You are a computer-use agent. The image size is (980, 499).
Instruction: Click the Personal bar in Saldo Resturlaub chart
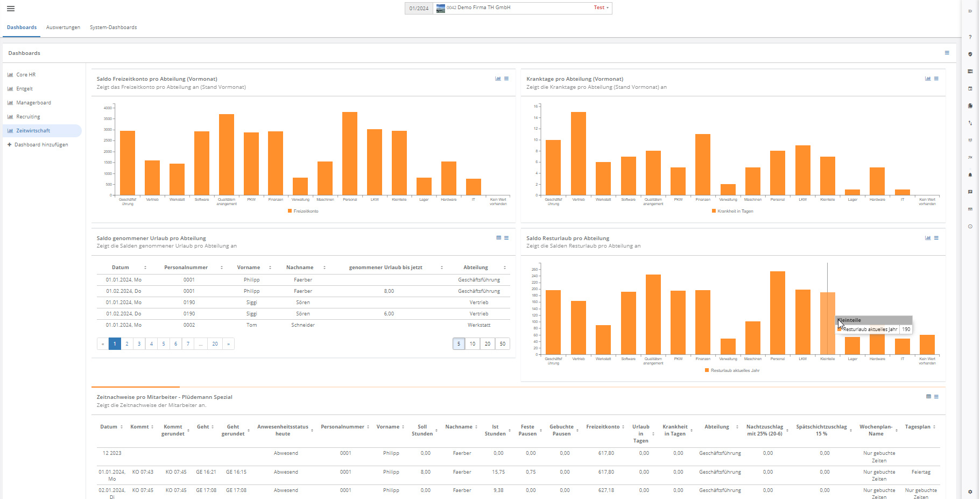click(x=777, y=312)
